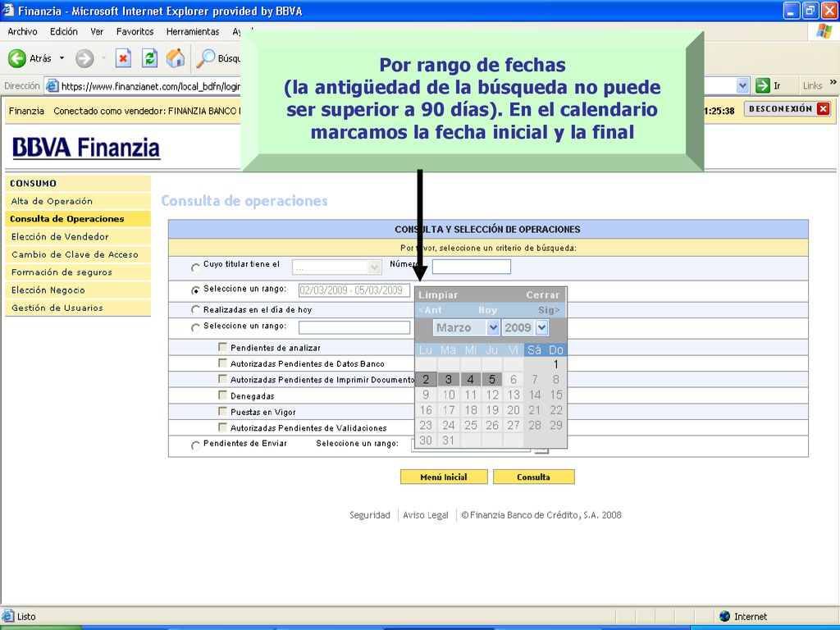Image resolution: width=840 pixels, height=630 pixels.
Task: Click the empty second rango input field
Action: tap(354, 327)
